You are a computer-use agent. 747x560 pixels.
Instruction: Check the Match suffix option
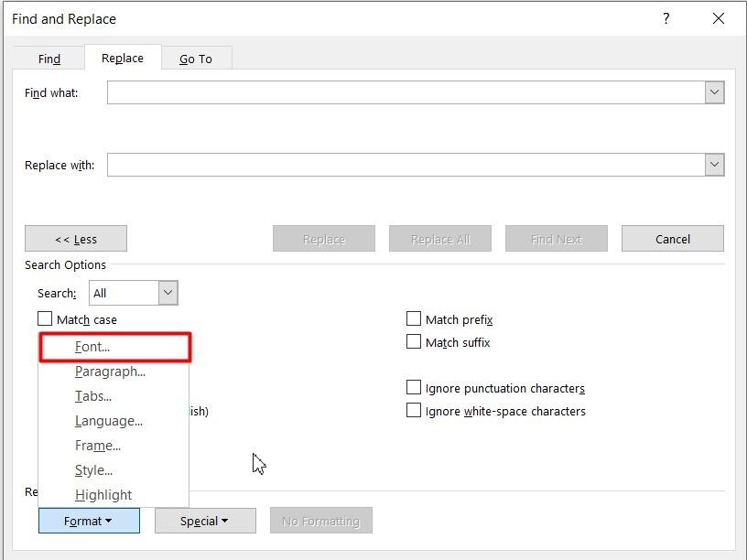[414, 342]
